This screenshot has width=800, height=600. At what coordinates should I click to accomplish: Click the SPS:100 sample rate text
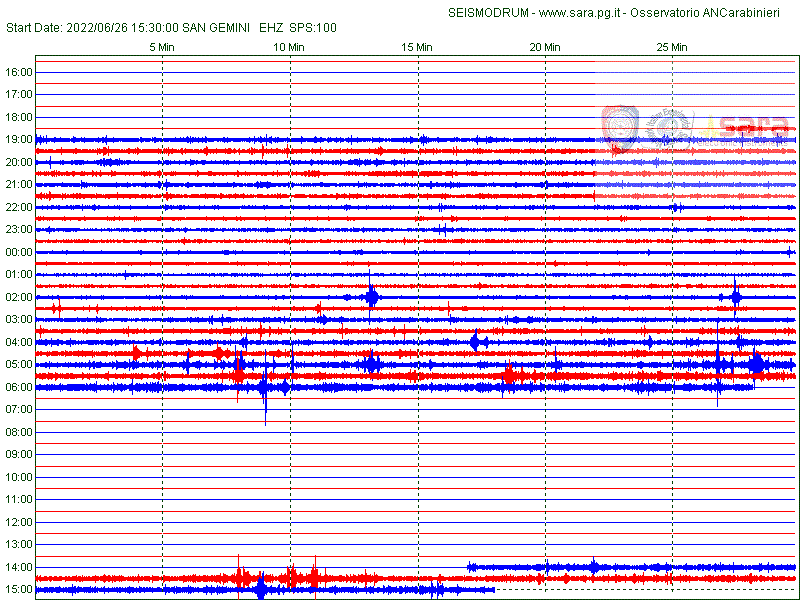tap(313, 28)
